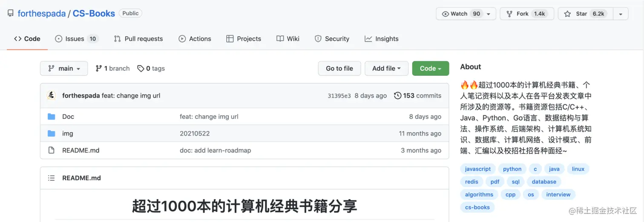This screenshot has height=222, width=644.
Task: Select the cpp topic tag
Action: point(511,194)
